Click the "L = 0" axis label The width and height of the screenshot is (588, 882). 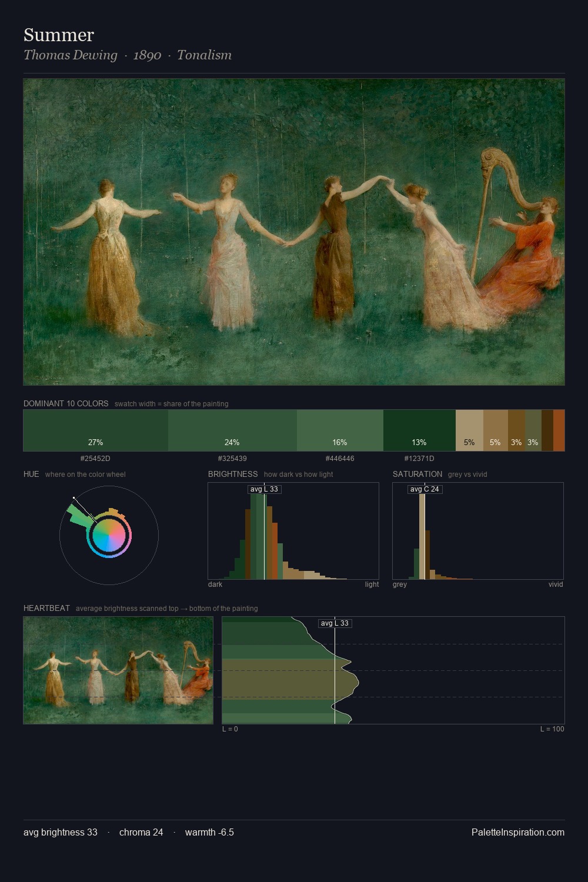tap(230, 729)
